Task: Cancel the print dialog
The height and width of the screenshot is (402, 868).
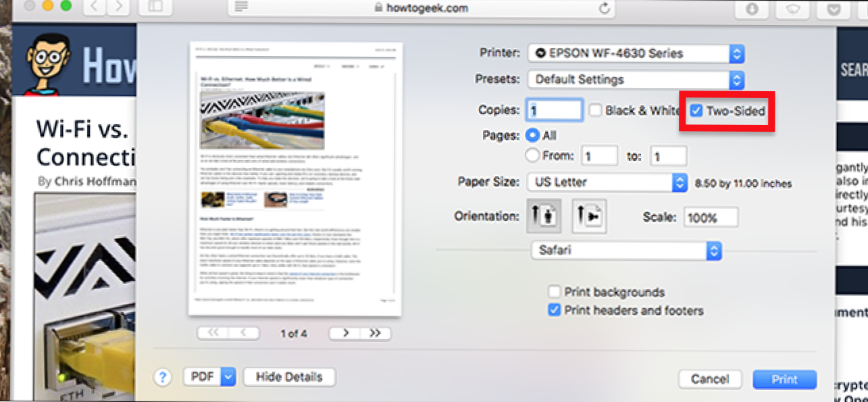Action: pyautogui.click(x=710, y=379)
